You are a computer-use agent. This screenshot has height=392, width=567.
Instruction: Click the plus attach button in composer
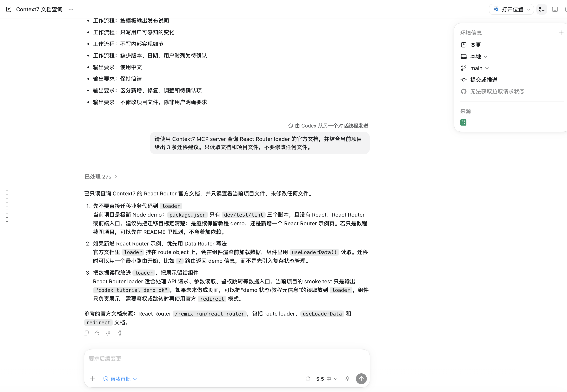click(92, 379)
